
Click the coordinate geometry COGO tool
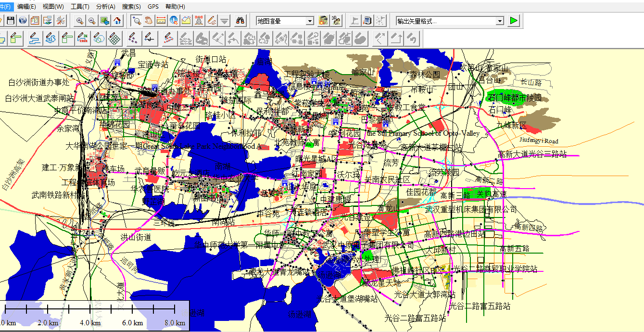tap(83, 38)
